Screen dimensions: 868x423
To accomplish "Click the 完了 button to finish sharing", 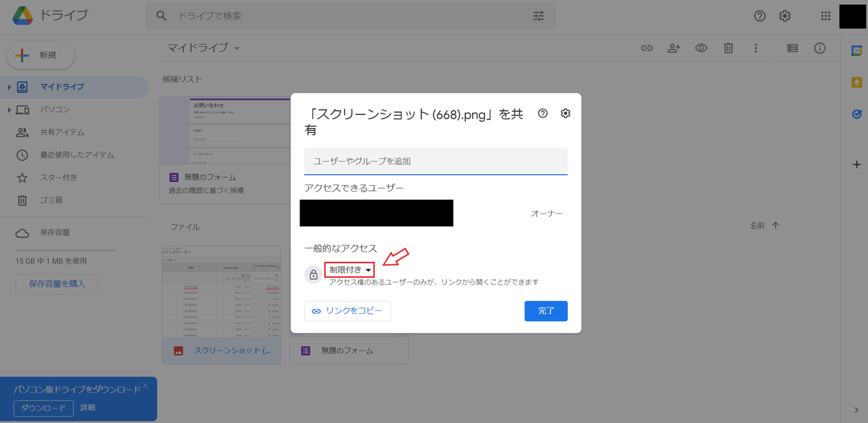I will (x=546, y=311).
